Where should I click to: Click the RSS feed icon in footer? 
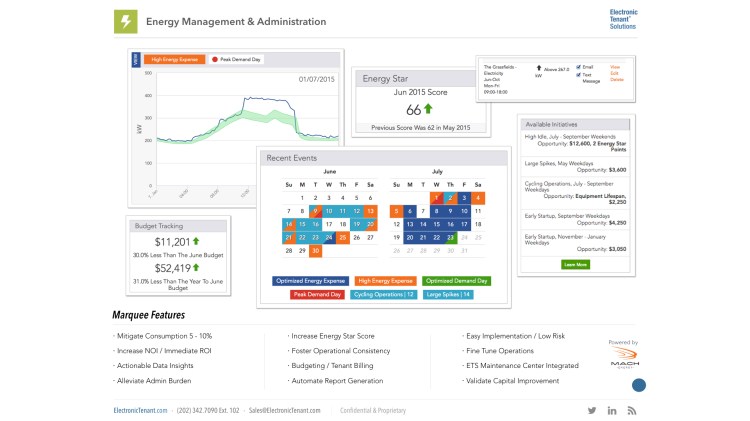[x=632, y=410]
